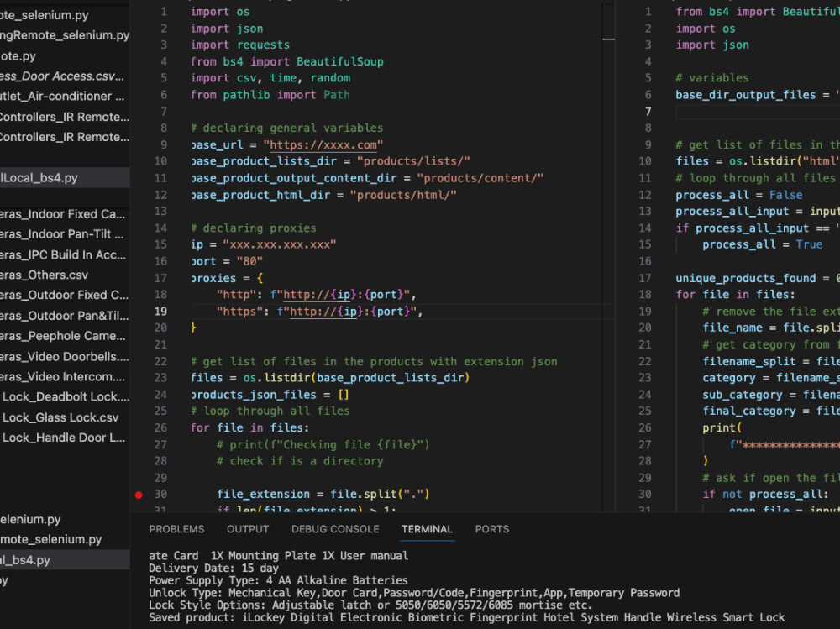Toggle the breakpoint dot on line 30

[x=139, y=495]
